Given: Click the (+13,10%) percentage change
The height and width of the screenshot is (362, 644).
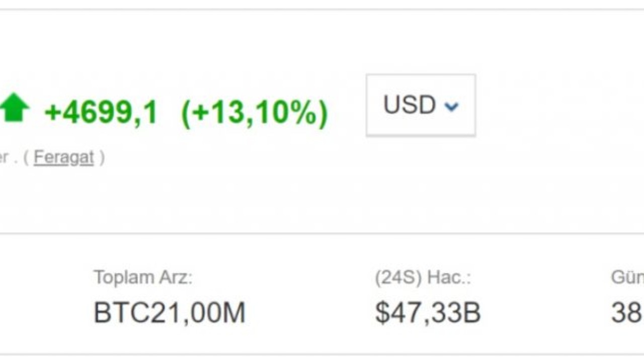Looking at the screenshot, I should (x=254, y=112).
